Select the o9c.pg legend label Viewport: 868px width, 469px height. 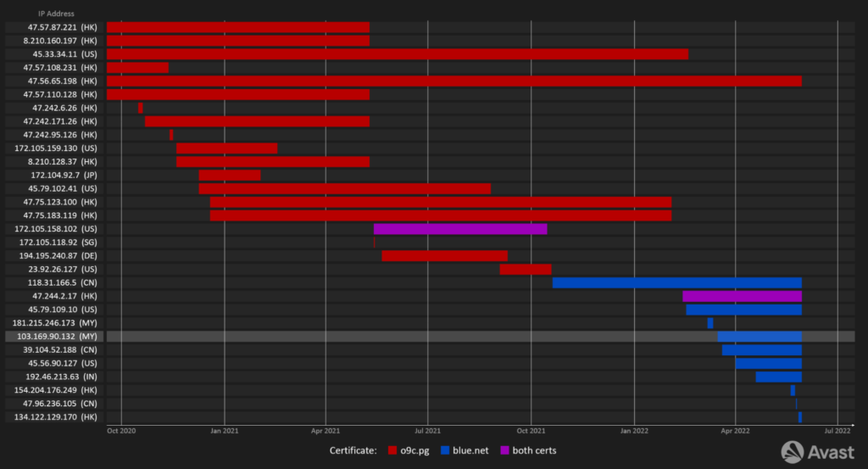coord(415,450)
